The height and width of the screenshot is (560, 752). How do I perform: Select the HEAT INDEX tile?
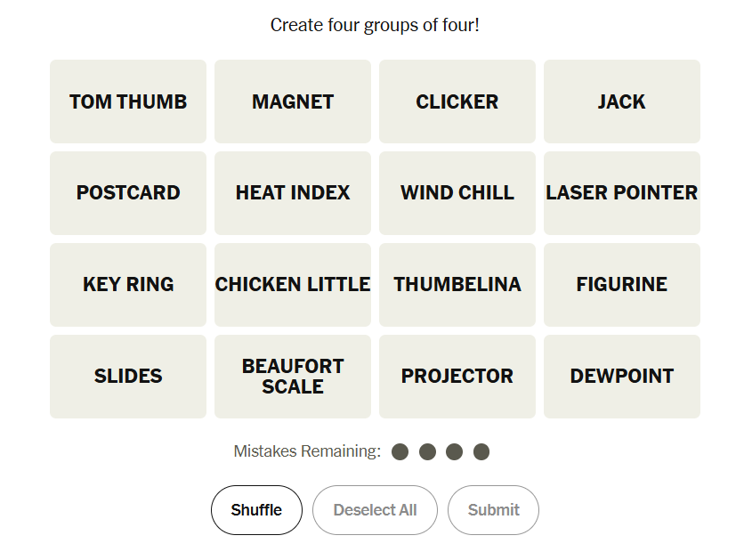point(293,193)
